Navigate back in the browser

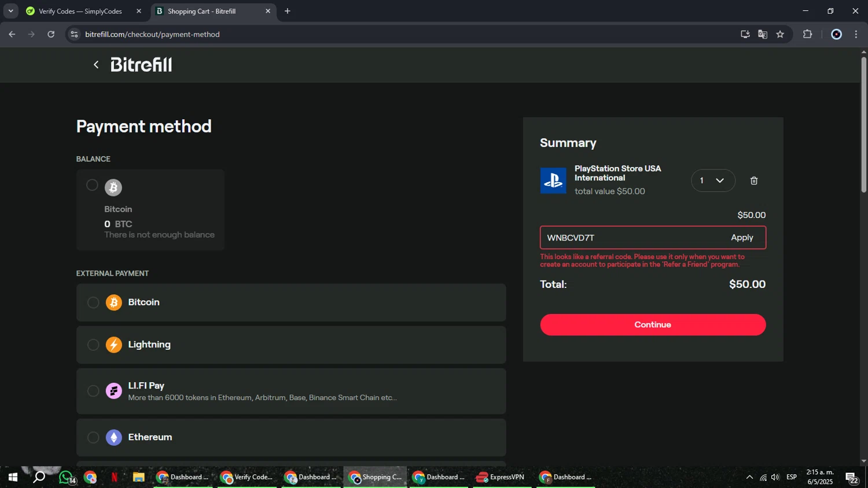pyautogui.click(x=12, y=34)
